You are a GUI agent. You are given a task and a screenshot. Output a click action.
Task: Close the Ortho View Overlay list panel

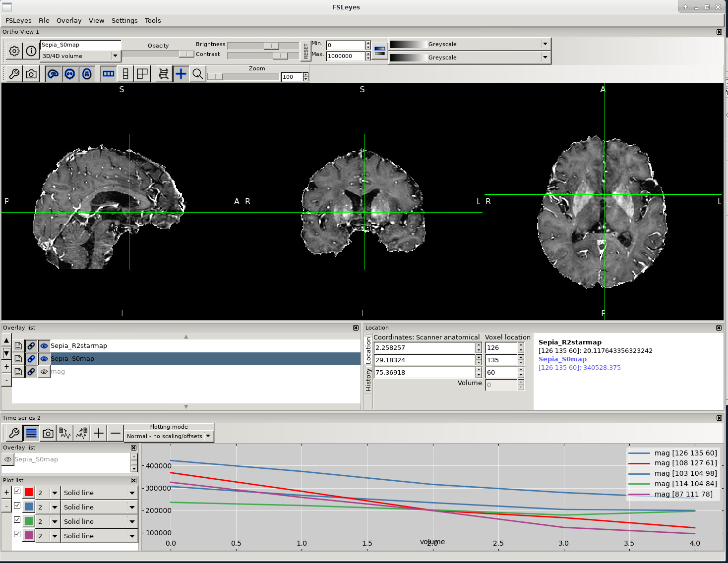coord(356,328)
